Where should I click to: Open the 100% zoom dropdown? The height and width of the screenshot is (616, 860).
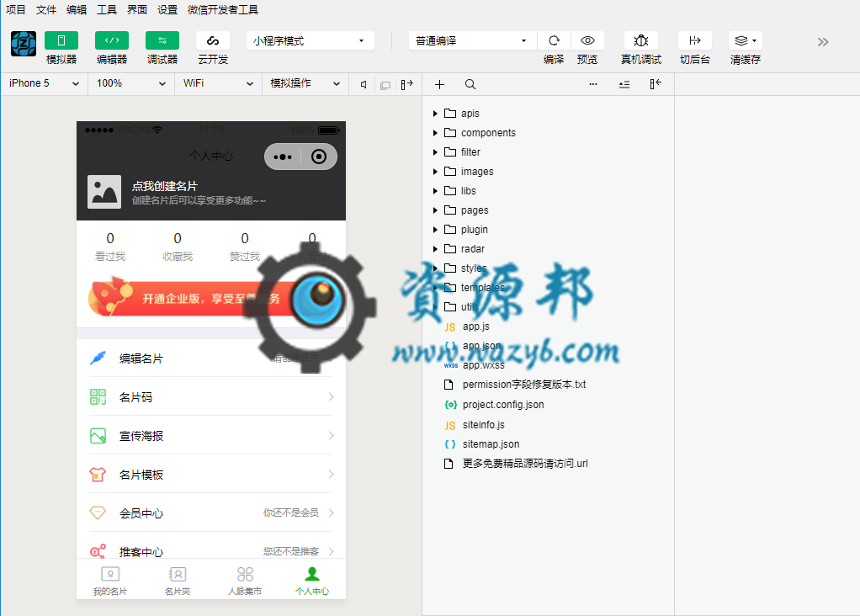click(131, 83)
